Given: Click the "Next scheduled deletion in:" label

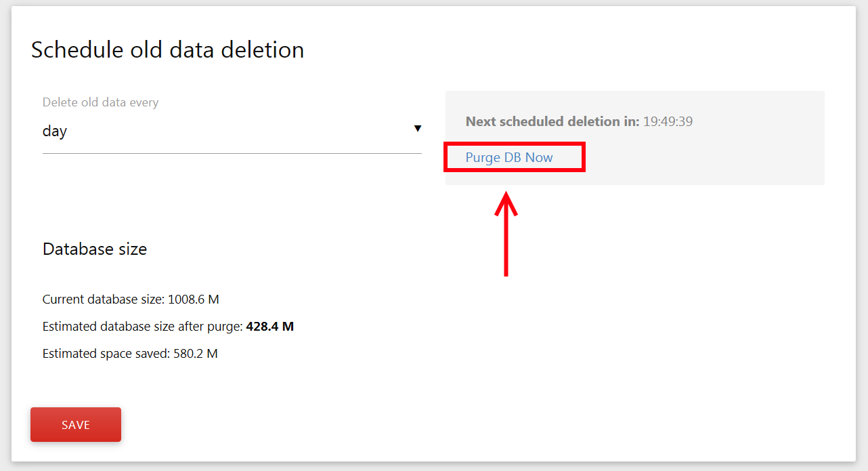Looking at the screenshot, I should (552, 122).
